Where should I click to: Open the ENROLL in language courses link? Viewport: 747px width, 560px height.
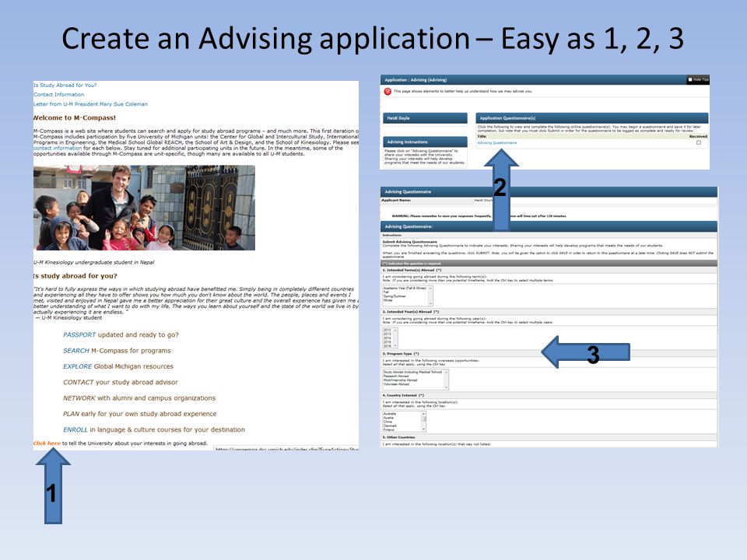(x=75, y=429)
